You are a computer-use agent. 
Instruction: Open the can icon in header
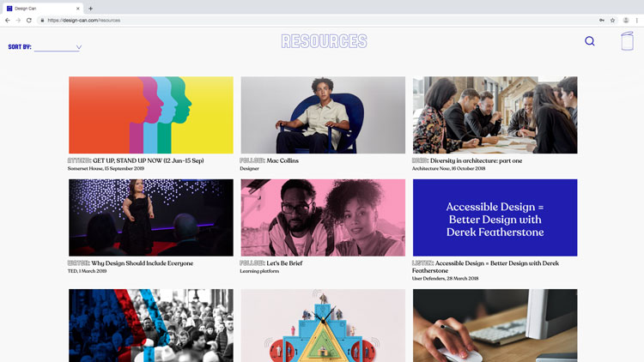coord(627,41)
